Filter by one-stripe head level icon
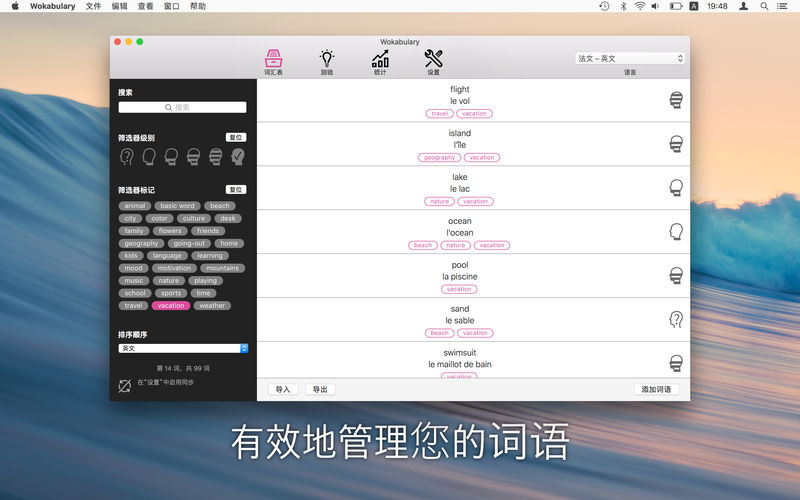Image resolution: width=800 pixels, height=500 pixels. pos(171,157)
